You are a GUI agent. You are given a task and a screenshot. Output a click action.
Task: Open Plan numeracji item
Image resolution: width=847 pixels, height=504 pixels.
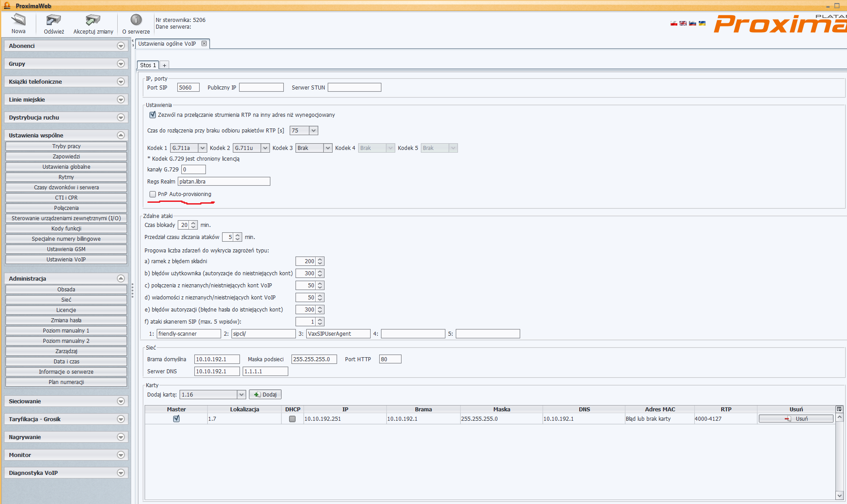pyautogui.click(x=66, y=382)
